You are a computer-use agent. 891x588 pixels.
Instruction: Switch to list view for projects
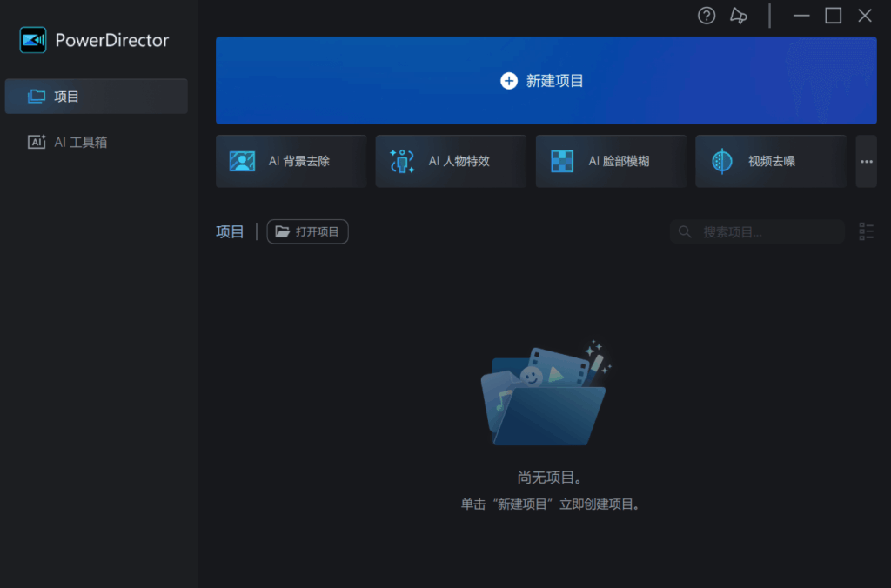click(x=866, y=231)
